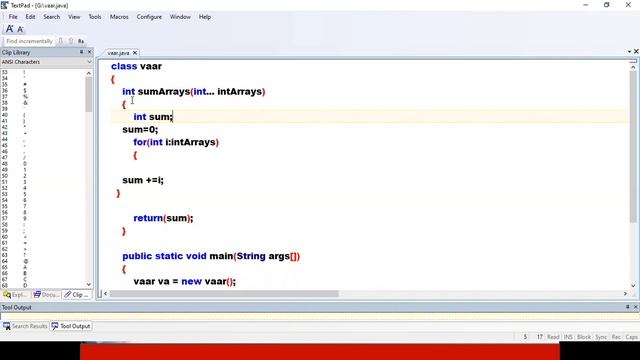Close the Clip Library panel

point(89,52)
